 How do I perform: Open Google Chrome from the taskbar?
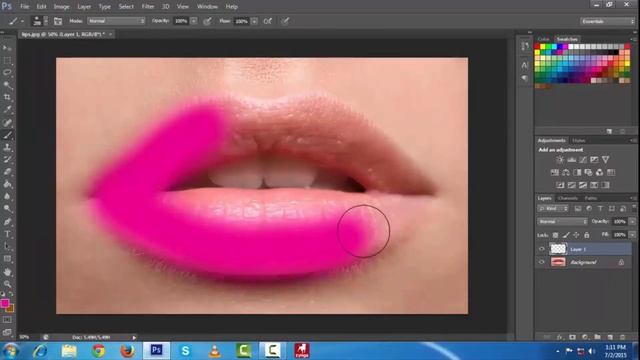98,351
